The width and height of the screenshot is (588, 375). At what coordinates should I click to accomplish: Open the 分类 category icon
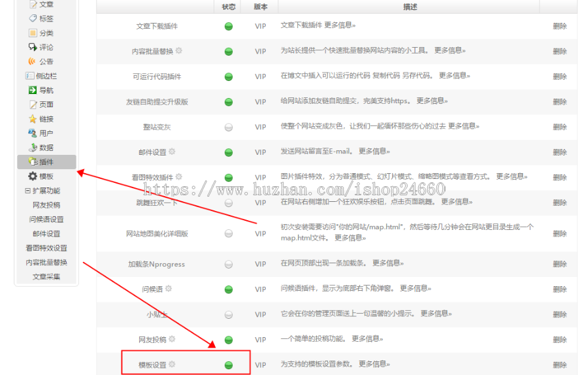33,33
